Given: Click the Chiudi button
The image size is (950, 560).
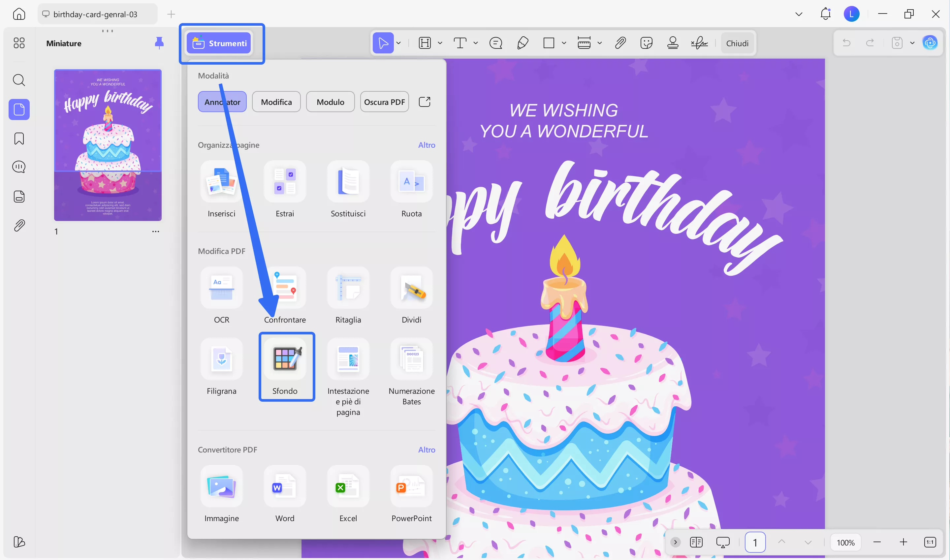Looking at the screenshot, I should 737,43.
